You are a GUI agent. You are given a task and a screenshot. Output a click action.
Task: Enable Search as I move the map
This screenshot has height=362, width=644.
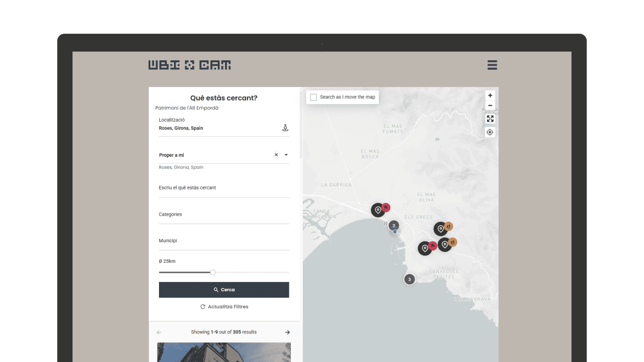313,97
